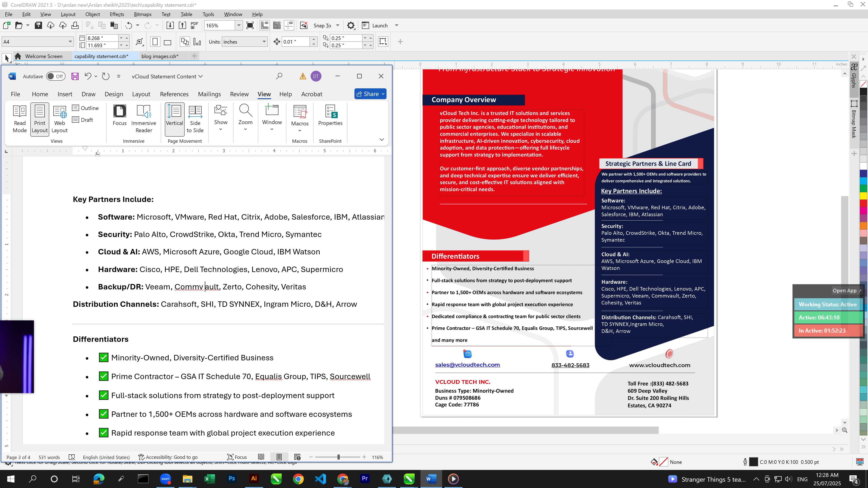This screenshot has height=488, width=868.
Task: Set the page to landscape orientation in CorelDRAW
Action: pyautogui.click(x=167, y=42)
